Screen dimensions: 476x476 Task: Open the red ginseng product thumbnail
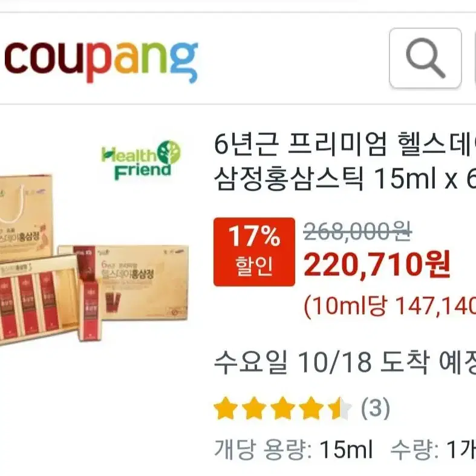(94, 259)
